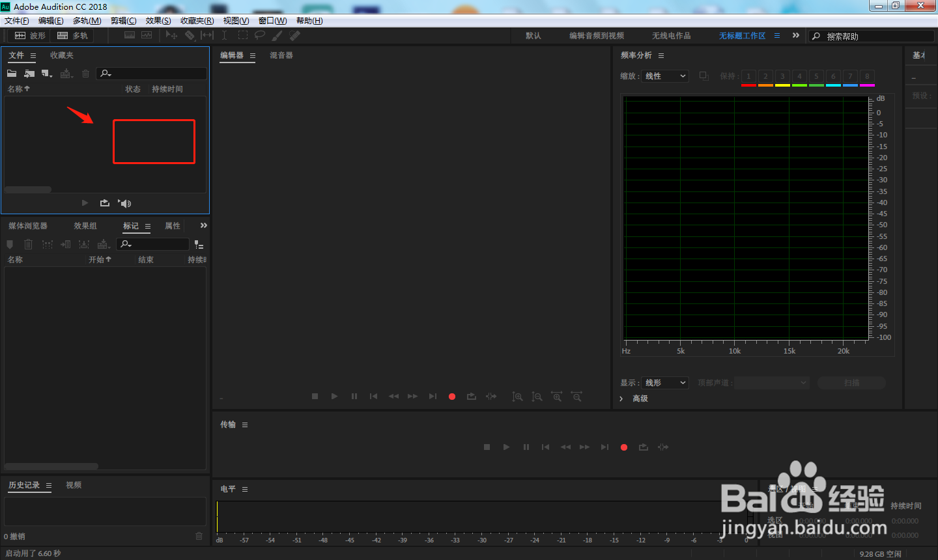Open the Markers (标记) panel menu
938x560 pixels.
click(x=148, y=227)
